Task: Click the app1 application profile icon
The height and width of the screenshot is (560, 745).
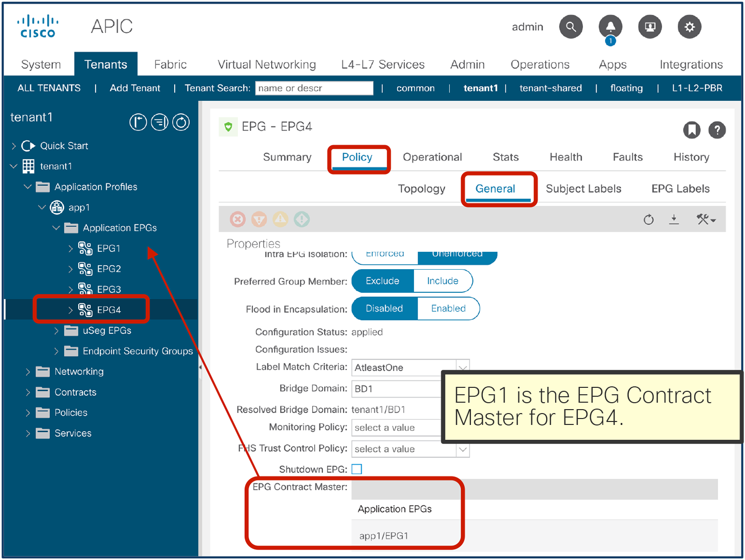Action: click(x=57, y=207)
